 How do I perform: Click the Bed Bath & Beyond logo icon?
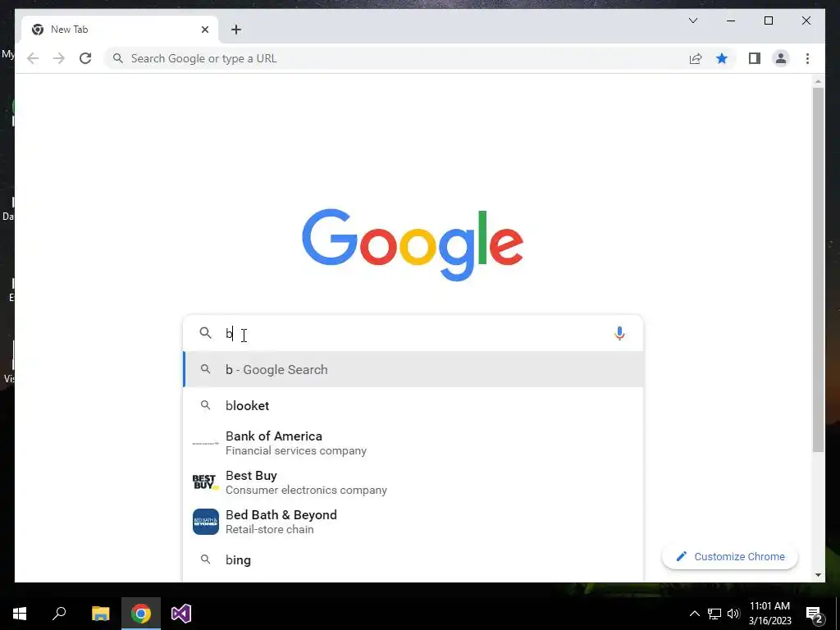click(x=206, y=522)
